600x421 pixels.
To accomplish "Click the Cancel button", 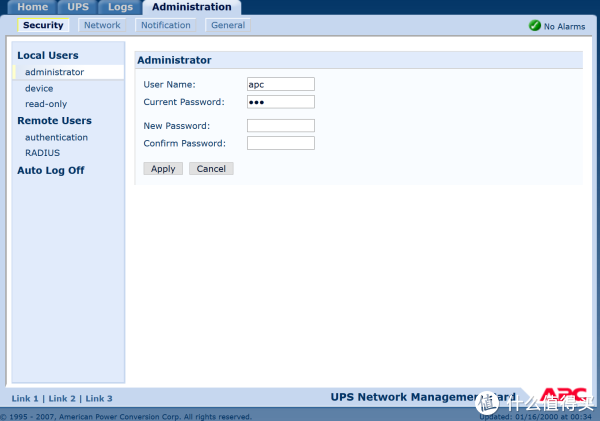I will pyautogui.click(x=211, y=169).
